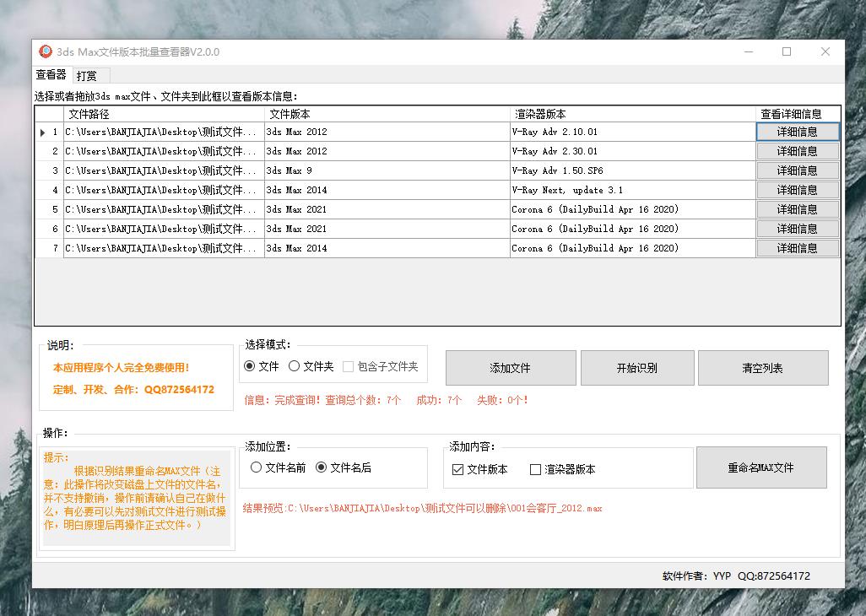Click the 渲染器版本 column header
The height and width of the screenshot is (616, 866).
[633, 114]
